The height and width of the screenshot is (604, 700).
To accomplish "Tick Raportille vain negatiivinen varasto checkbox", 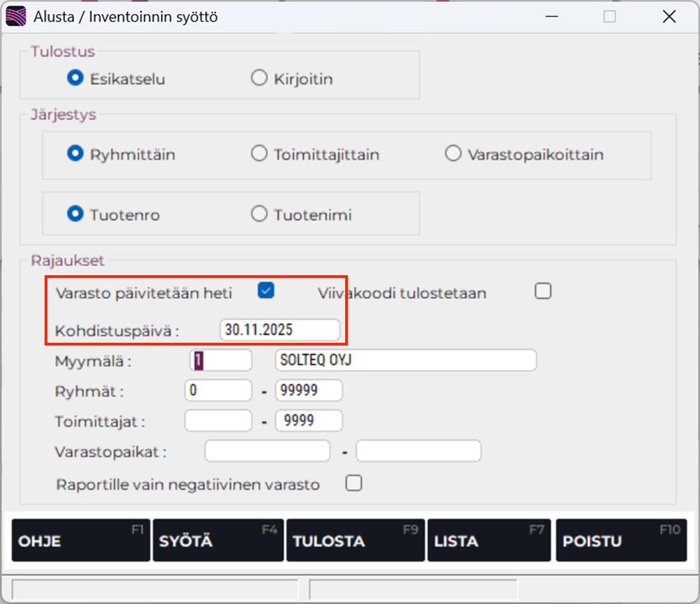I will click(x=354, y=483).
